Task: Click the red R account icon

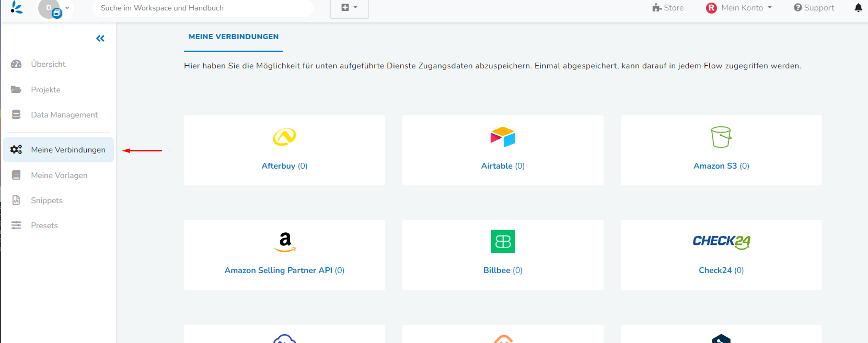Action: 711,8
